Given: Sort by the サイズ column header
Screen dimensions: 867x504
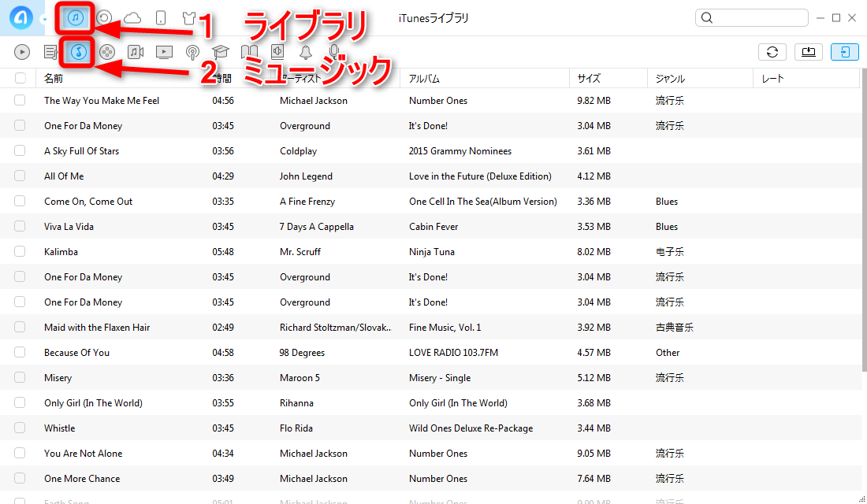Looking at the screenshot, I should (x=589, y=79).
